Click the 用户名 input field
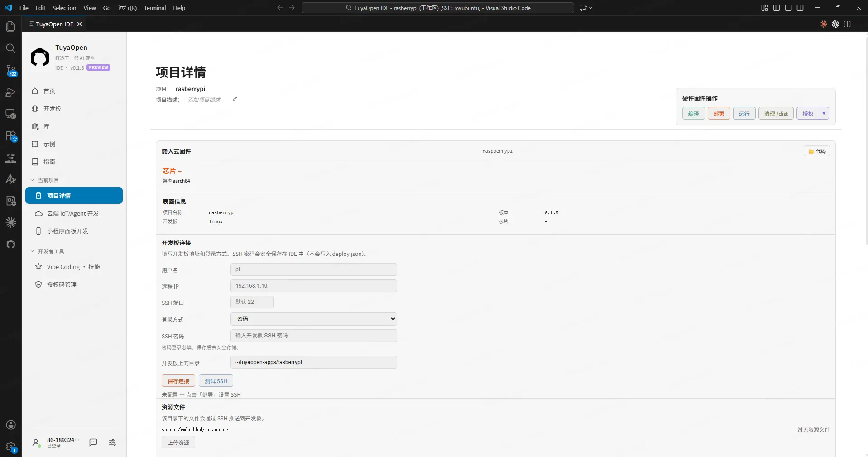 pos(314,269)
